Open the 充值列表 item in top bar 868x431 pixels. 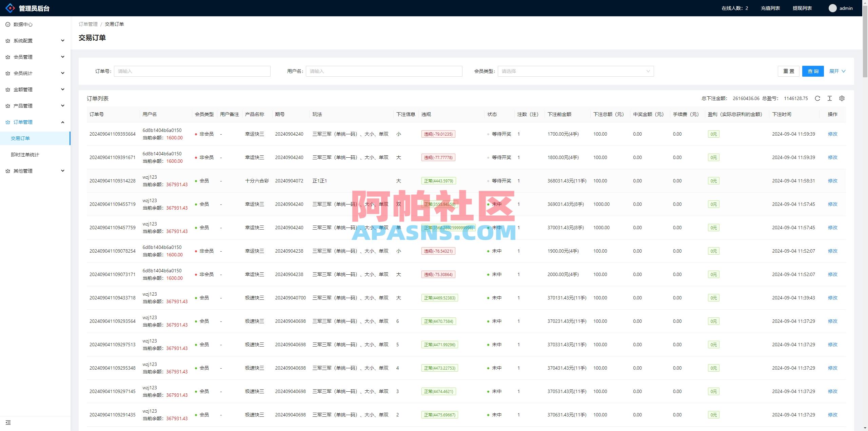click(x=770, y=8)
